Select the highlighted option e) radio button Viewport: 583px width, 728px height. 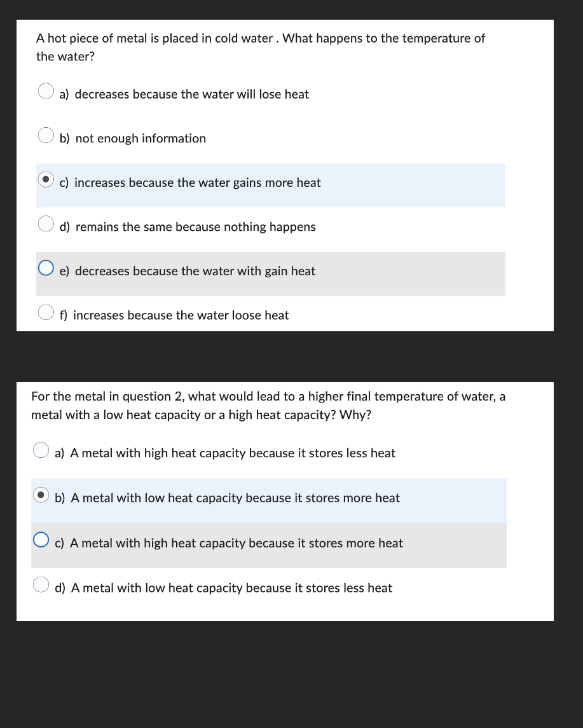(45, 268)
